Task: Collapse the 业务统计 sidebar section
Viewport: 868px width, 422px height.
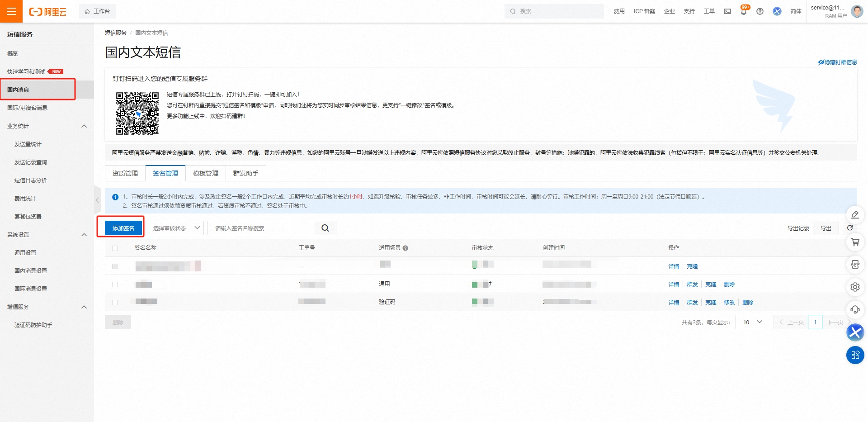Action: point(84,126)
